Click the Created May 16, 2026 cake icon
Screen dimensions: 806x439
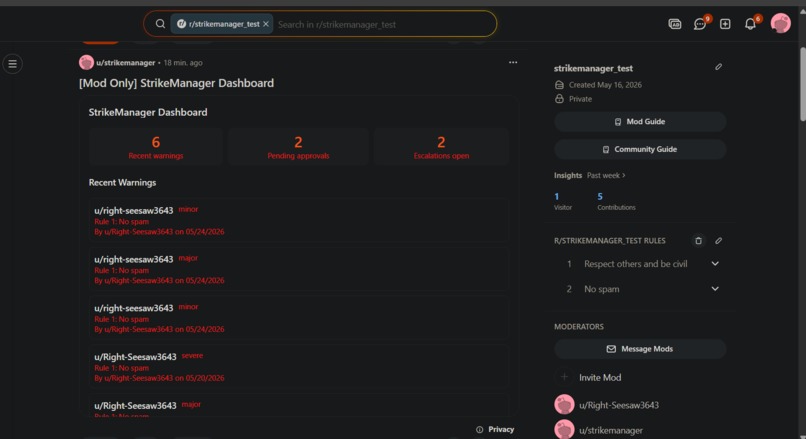[559, 85]
